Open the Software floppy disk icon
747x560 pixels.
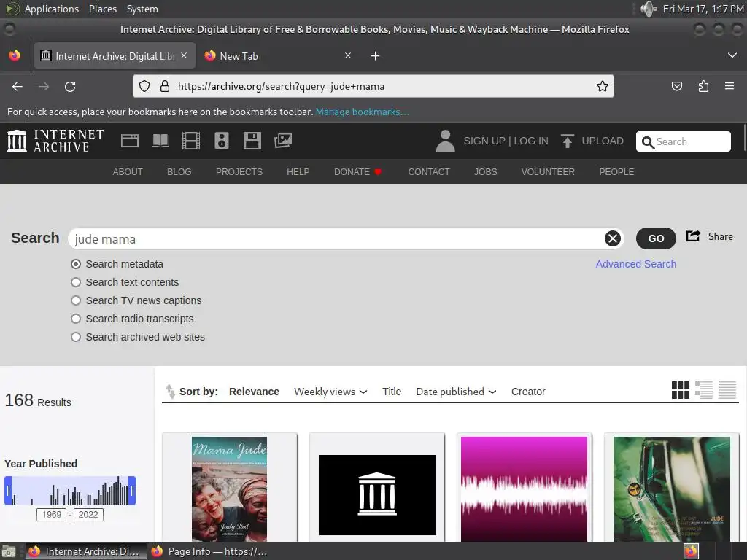[x=252, y=141]
